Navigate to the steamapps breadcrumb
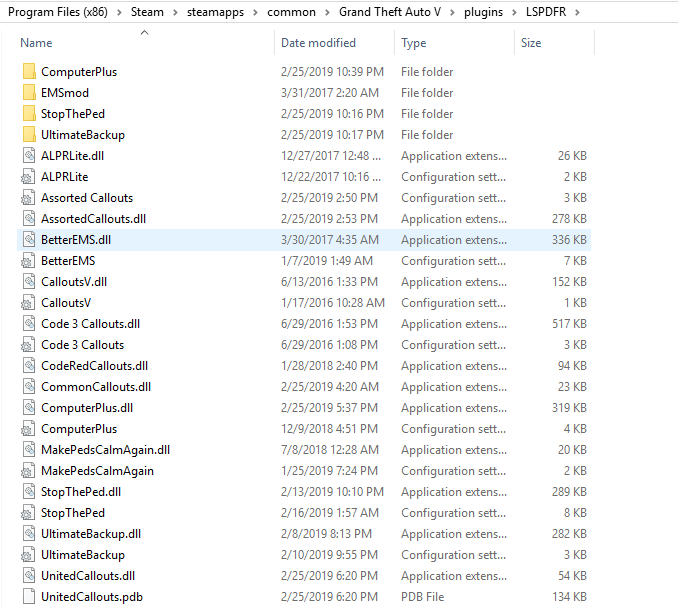This screenshot has height=608, width=678. [215, 12]
